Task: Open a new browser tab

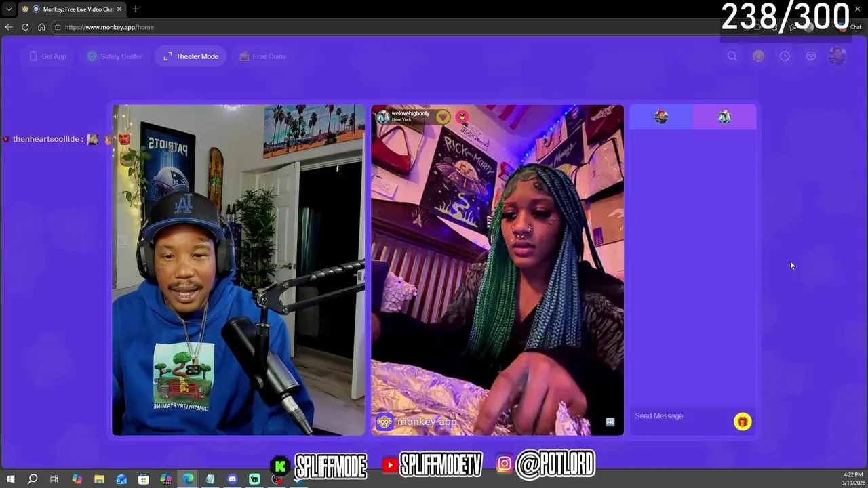Action: pyautogui.click(x=136, y=9)
